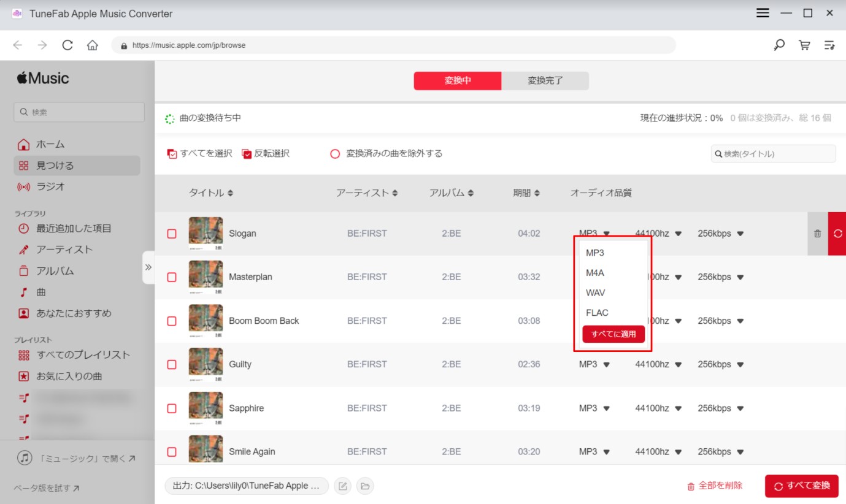The width and height of the screenshot is (846, 504).
Task: Open the shopping cart icon
Action: pos(804,45)
